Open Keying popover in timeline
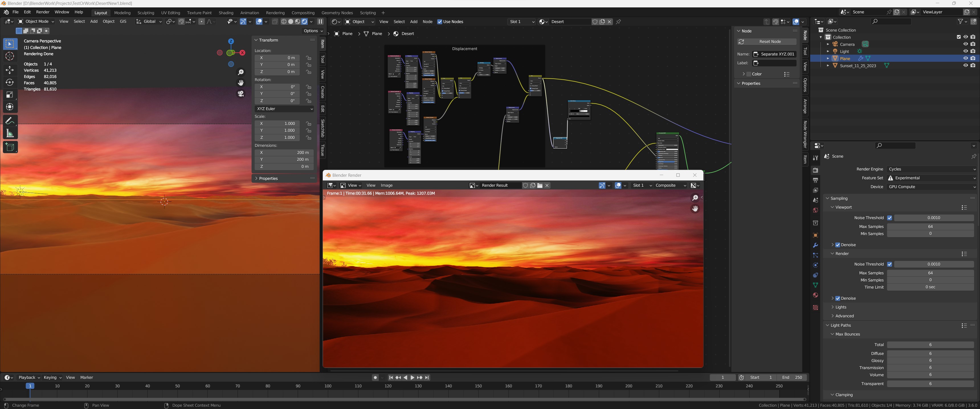Viewport: 980px width, 409px height. point(52,377)
